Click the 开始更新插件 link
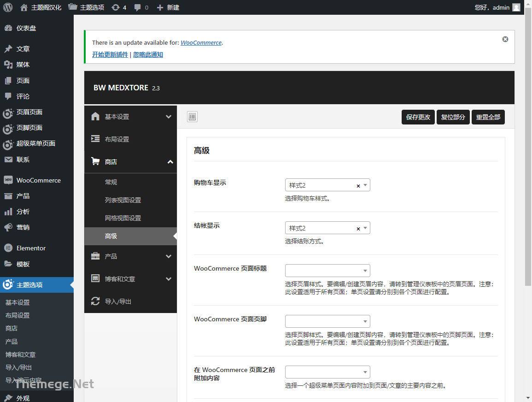 tap(110, 54)
